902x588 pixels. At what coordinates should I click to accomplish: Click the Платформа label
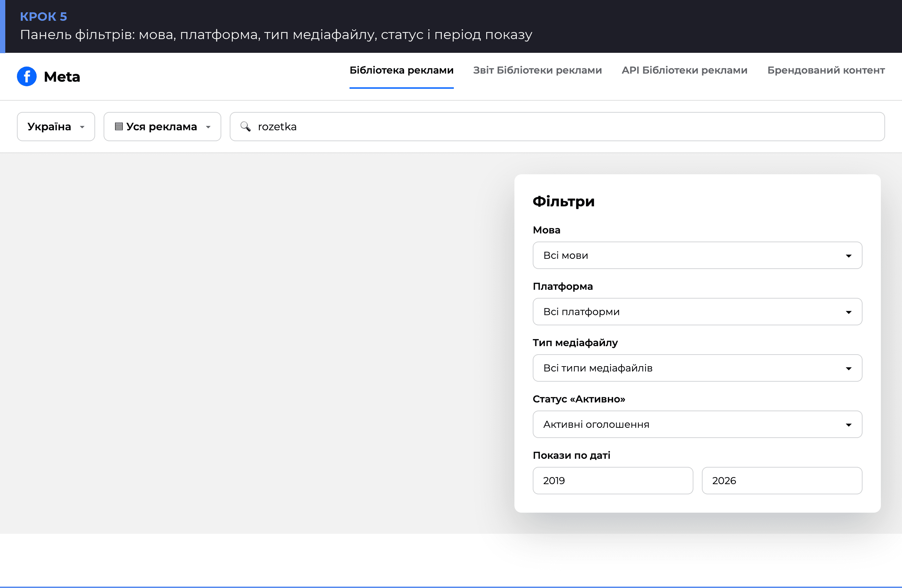click(x=563, y=287)
